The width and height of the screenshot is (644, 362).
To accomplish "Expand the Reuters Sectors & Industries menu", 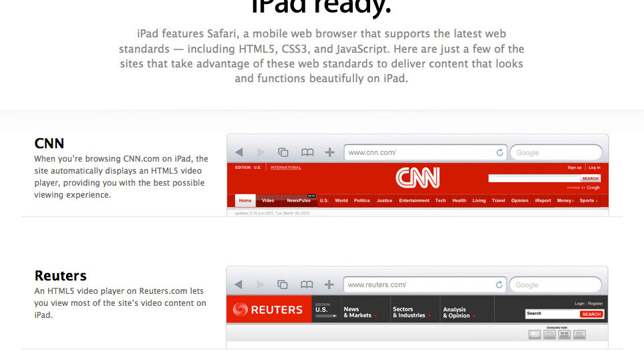I will (412, 313).
